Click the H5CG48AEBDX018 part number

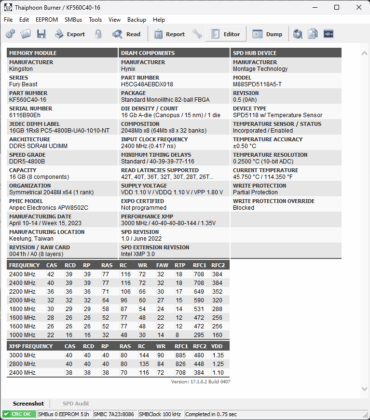(147, 84)
